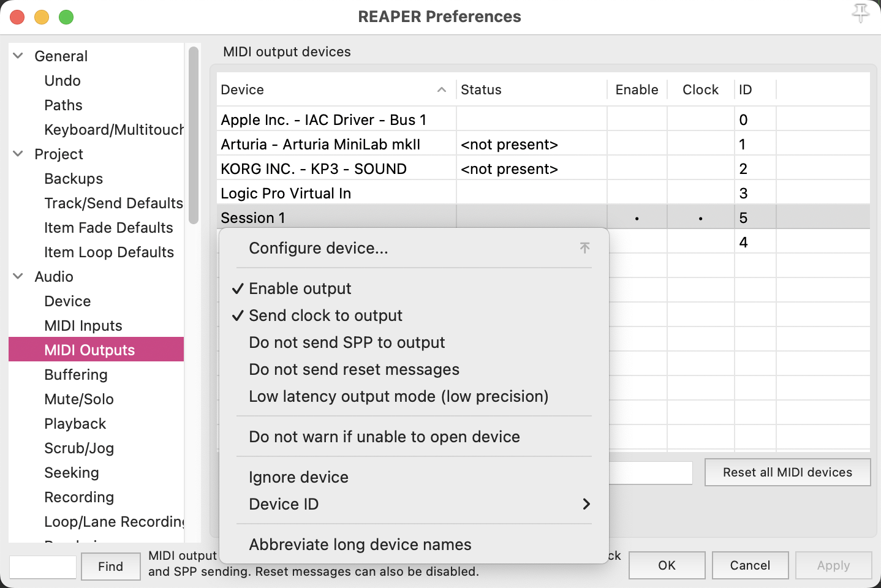
Task: Open the Device ID submenu
Action: [x=414, y=504]
